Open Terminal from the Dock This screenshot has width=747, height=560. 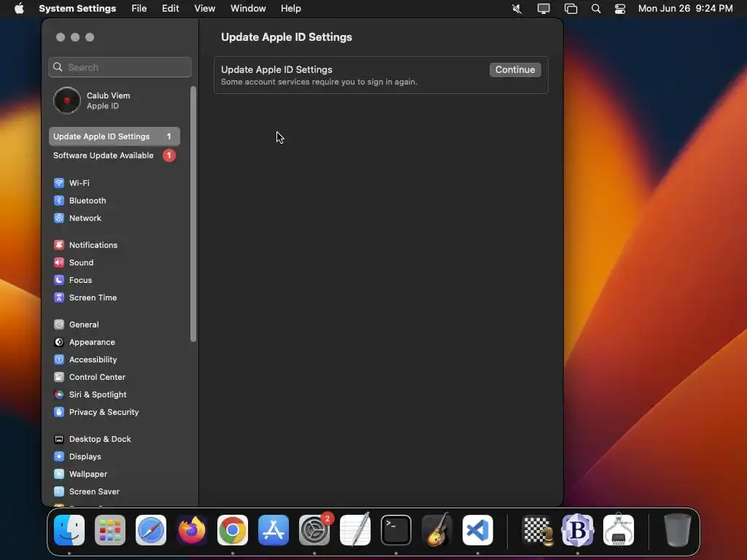pos(396,530)
